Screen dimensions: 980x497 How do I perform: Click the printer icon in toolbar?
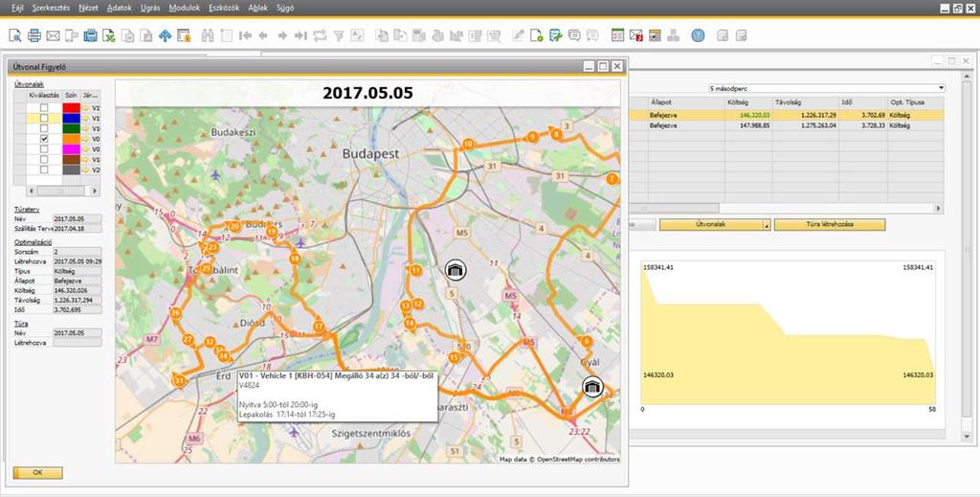[34, 35]
